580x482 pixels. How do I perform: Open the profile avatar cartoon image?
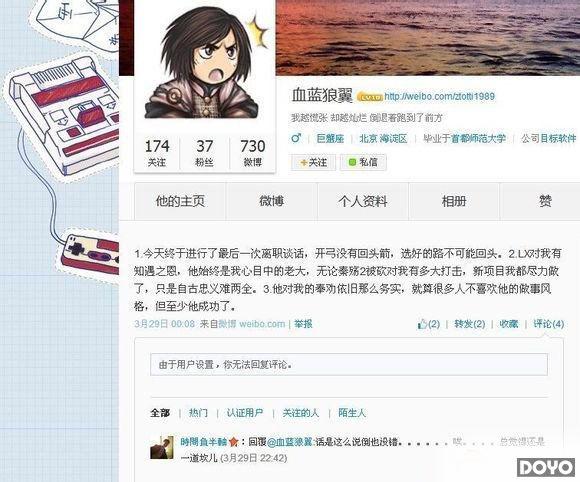(x=204, y=63)
